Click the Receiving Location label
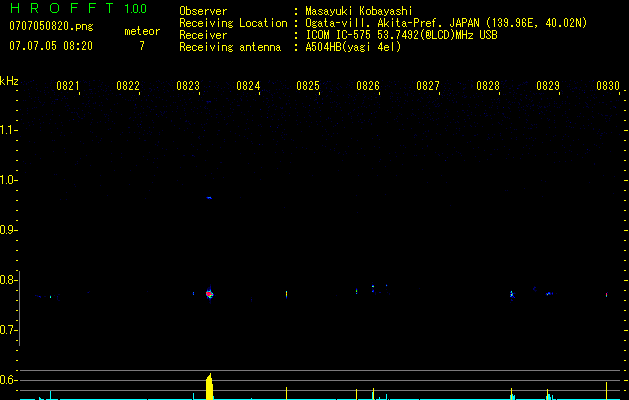Viewport: 629px width, 400px height. 233,23
